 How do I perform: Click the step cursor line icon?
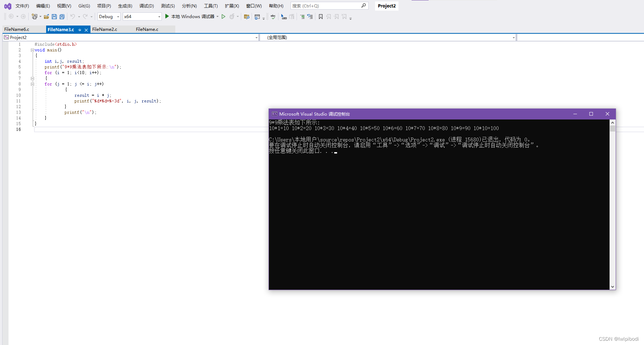(x=284, y=17)
